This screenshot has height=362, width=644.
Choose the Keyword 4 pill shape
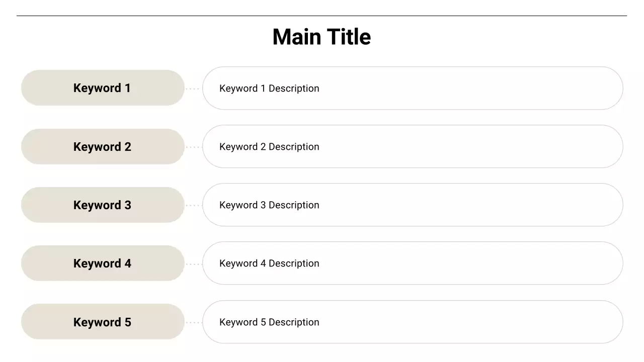point(103,263)
